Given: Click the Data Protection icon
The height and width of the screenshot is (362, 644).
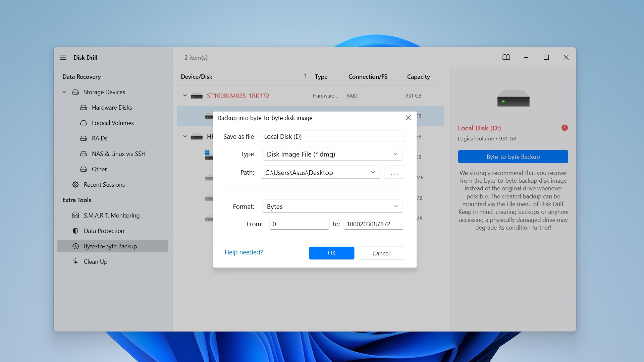Looking at the screenshot, I should (x=75, y=231).
